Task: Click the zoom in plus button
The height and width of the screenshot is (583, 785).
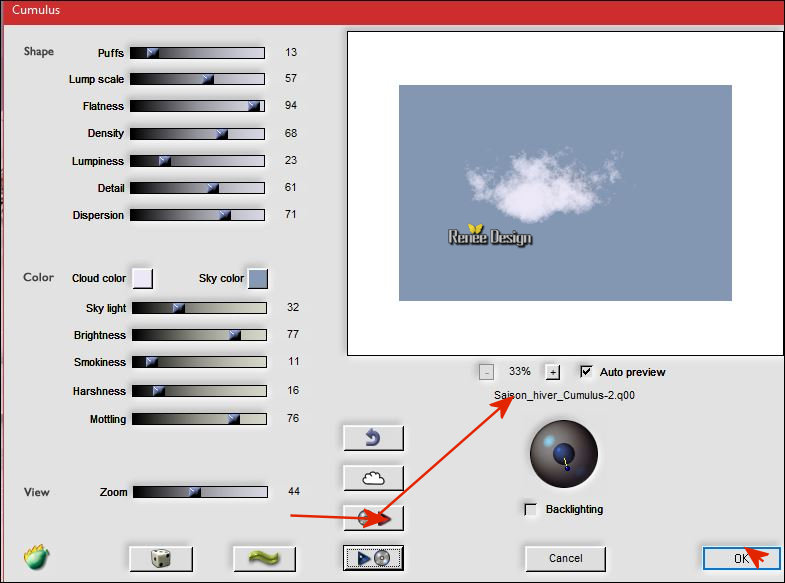Action: pos(553,372)
